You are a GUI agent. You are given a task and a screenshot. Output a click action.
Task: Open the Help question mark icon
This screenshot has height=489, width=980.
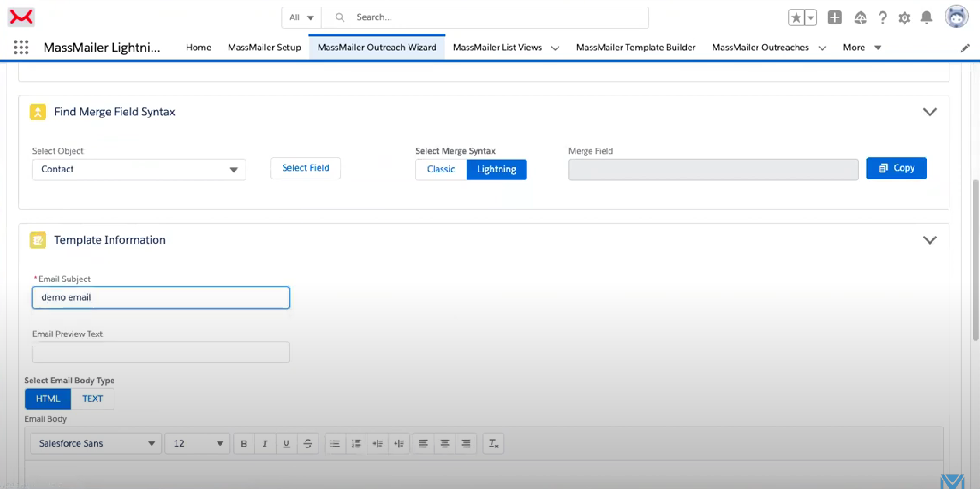point(883,17)
